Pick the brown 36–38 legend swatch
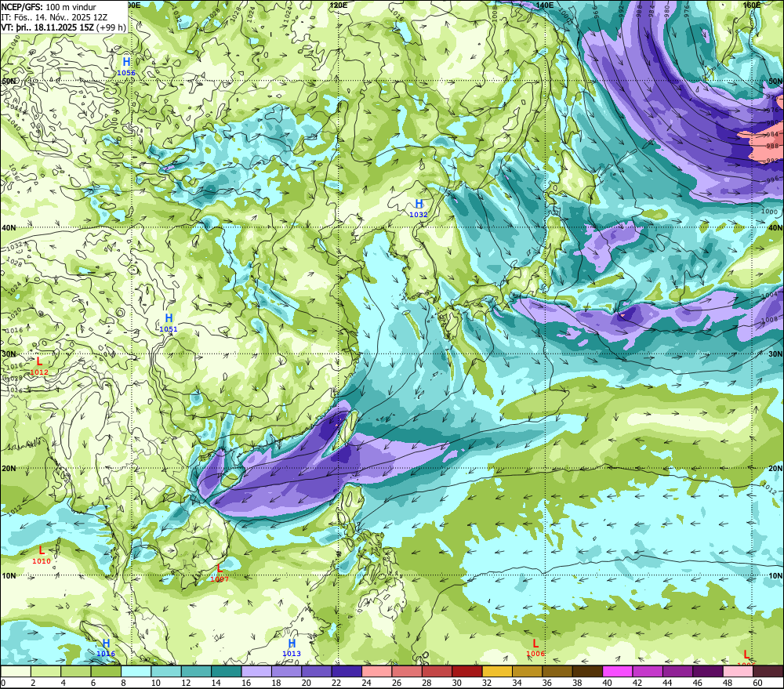 (x=557, y=672)
